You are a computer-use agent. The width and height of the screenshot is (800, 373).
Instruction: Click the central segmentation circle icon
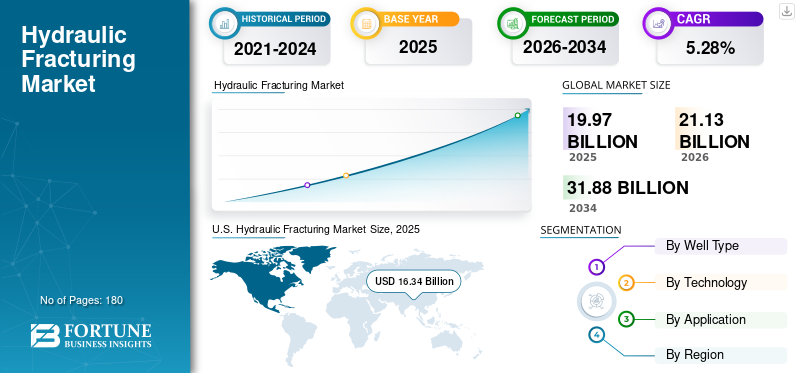click(595, 301)
